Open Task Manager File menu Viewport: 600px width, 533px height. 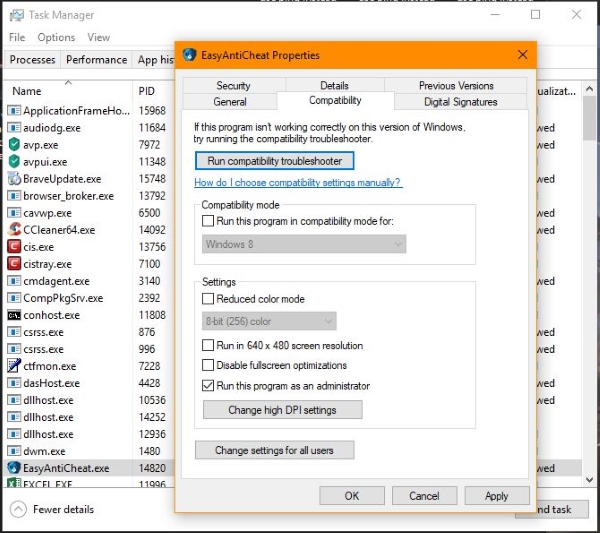point(17,37)
